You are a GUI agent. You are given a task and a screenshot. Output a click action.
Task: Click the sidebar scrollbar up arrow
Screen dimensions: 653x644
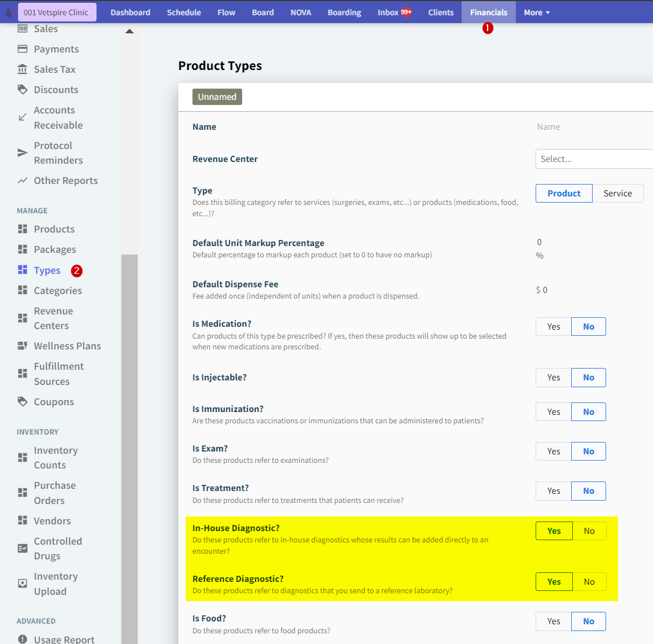tap(129, 32)
